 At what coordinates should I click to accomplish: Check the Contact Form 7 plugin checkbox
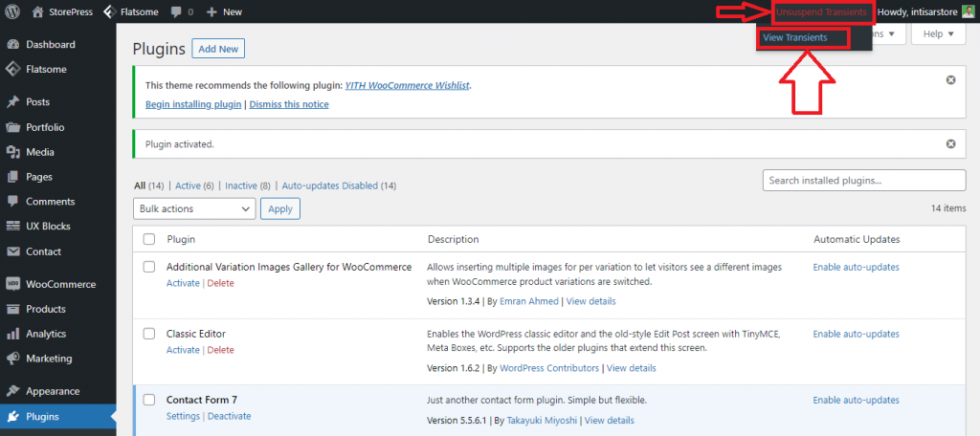pos(148,400)
